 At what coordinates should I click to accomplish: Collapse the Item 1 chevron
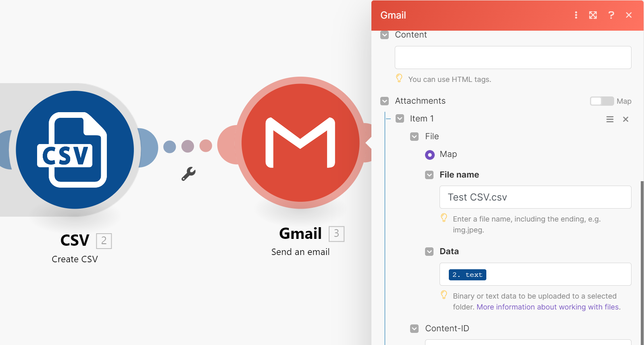tap(400, 119)
